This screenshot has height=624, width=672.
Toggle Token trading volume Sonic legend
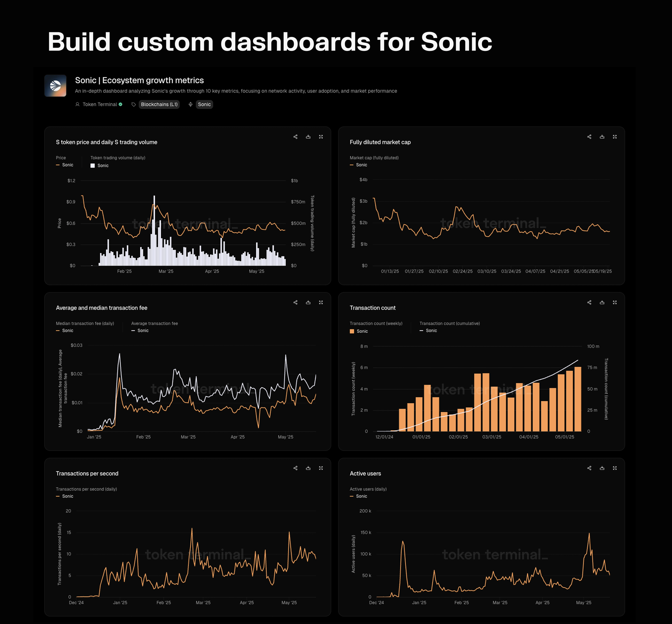point(103,166)
